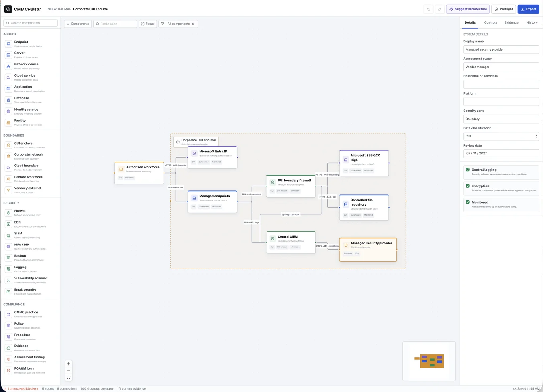Undo the last change
Screen dimensions: 543x392
point(428,9)
